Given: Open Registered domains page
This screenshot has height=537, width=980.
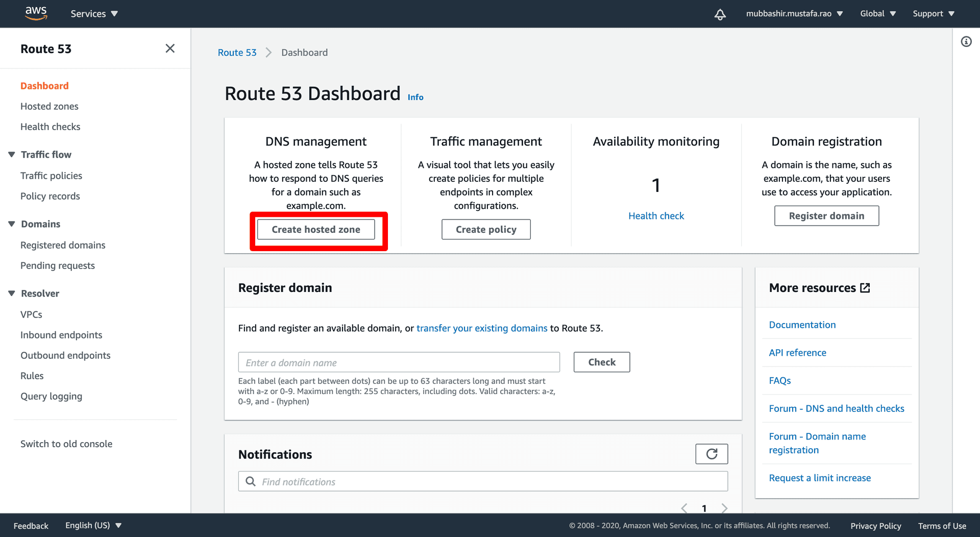Looking at the screenshot, I should click(x=63, y=245).
